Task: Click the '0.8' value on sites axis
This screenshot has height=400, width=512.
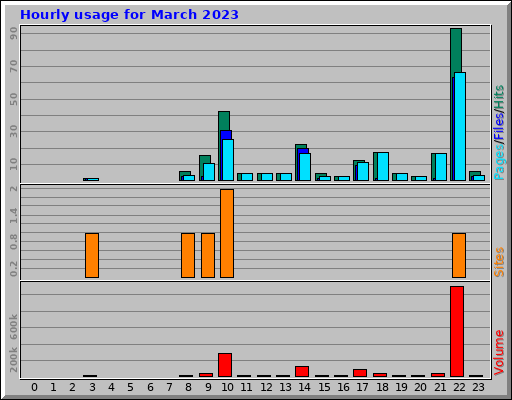Action: coord(14,242)
